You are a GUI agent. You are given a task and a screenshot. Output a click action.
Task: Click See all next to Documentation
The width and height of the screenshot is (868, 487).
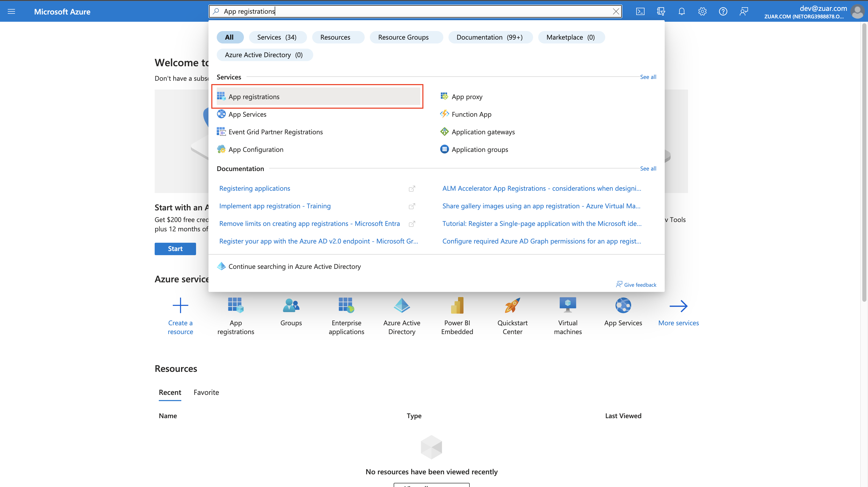click(648, 168)
